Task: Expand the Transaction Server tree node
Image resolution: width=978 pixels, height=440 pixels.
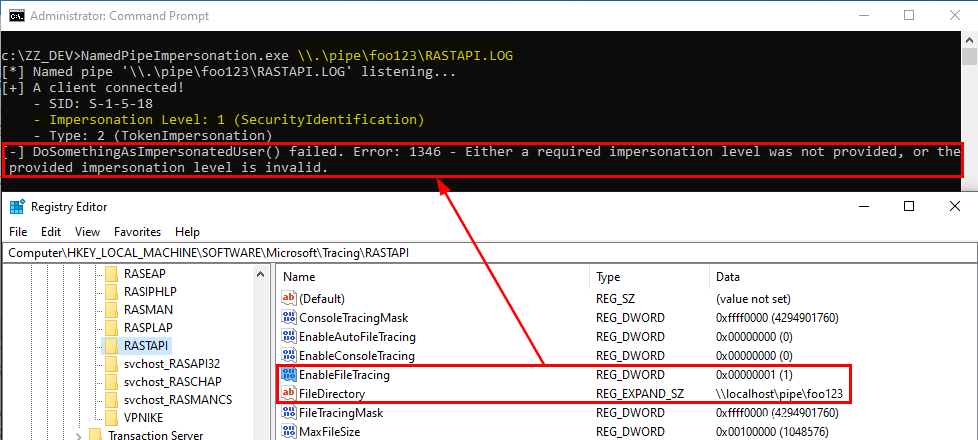Action: coord(77,436)
